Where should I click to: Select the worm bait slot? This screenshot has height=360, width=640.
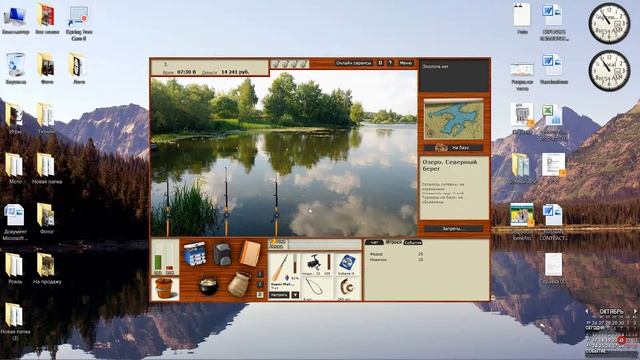pos(347,289)
